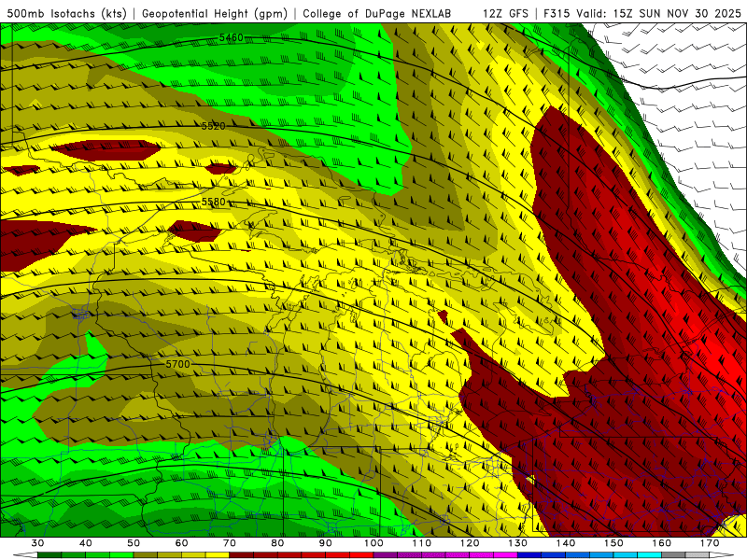This screenshot has height=560, width=747.
Task: Click the darkest green swatch starting at 30
Action: (49, 555)
